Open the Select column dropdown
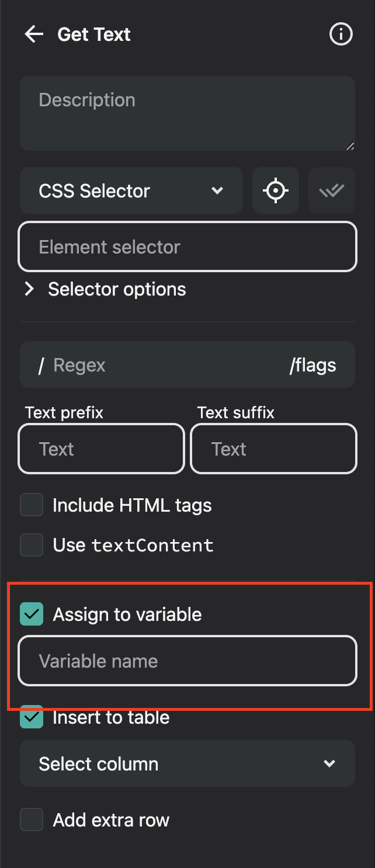This screenshot has width=375, height=868. (187, 763)
